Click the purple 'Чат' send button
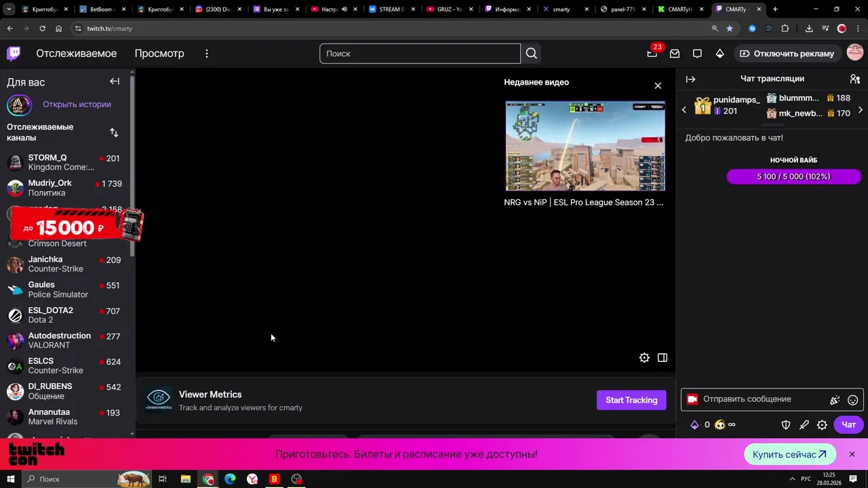This screenshot has height=488, width=868. click(x=848, y=425)
